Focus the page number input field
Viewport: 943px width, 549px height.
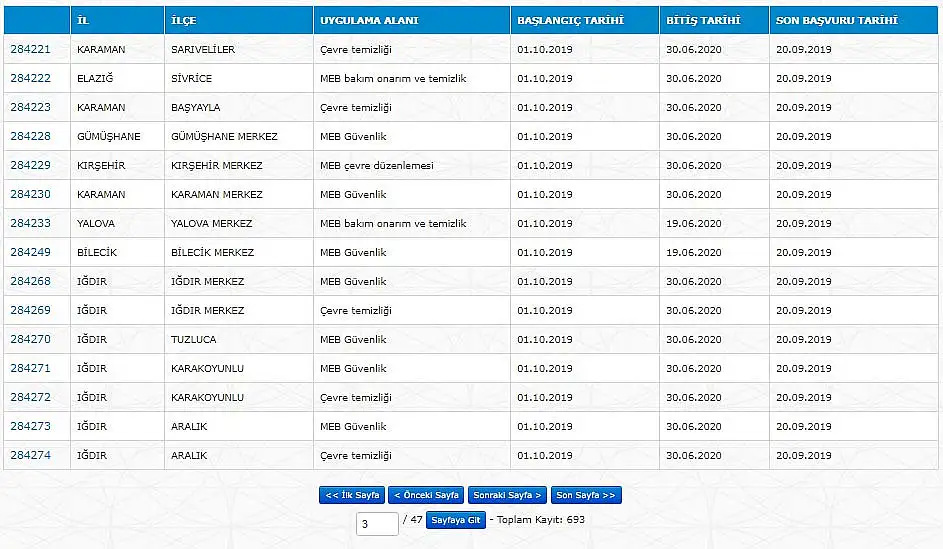(x=377, y=524)
